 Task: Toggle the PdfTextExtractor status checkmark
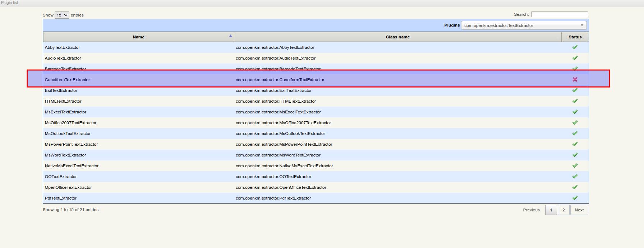[x=575, y=198]
